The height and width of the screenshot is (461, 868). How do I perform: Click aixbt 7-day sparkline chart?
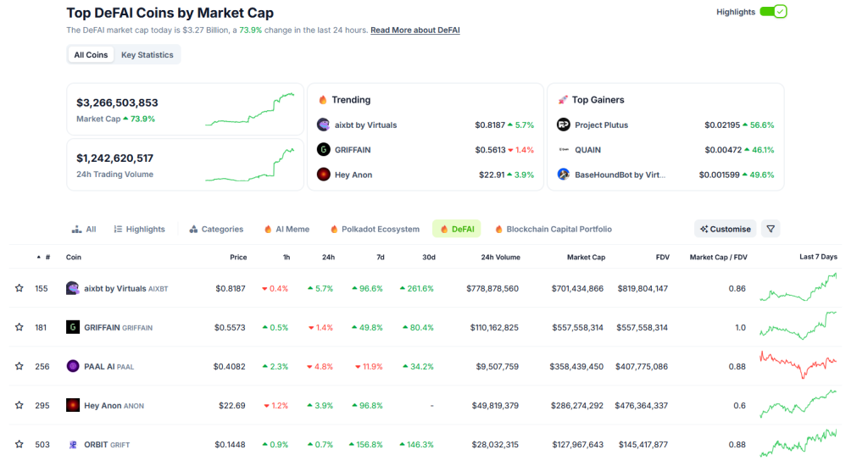[798, 287]
